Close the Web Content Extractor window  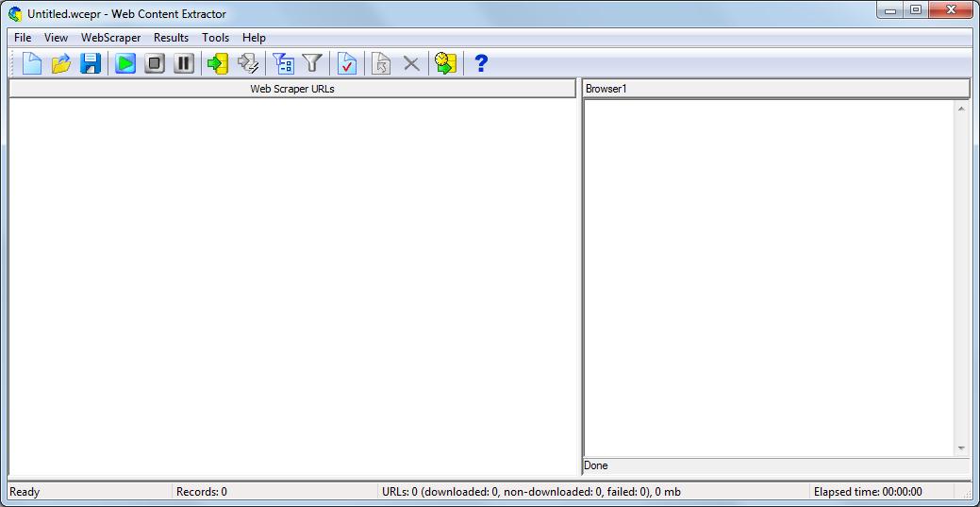point(951,10)
